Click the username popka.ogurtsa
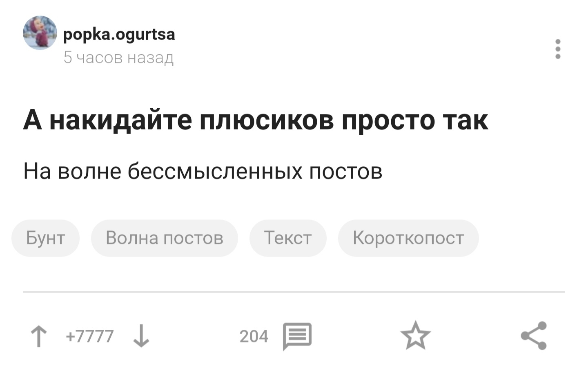 tap(119, 34)
